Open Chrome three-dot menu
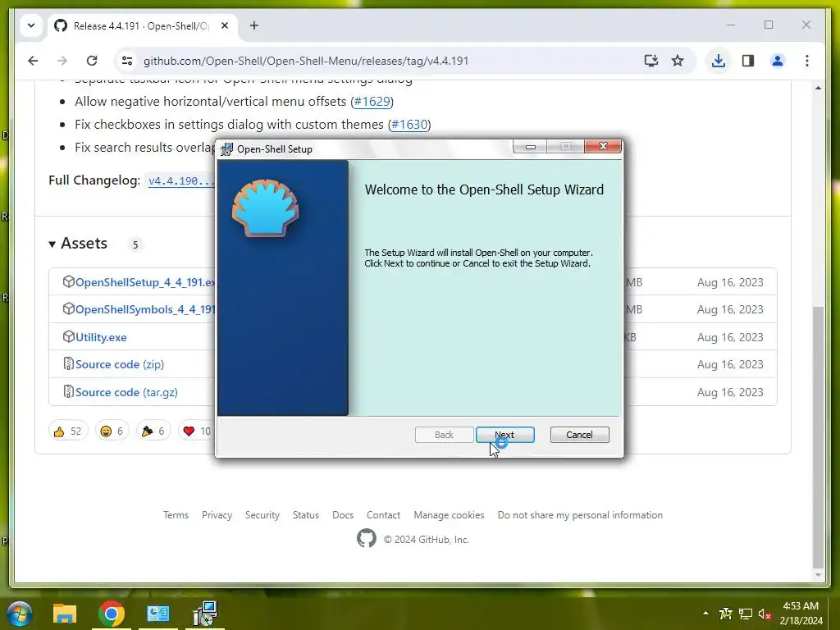The height and width of the screenshot is (630, 840). point(807,61)
